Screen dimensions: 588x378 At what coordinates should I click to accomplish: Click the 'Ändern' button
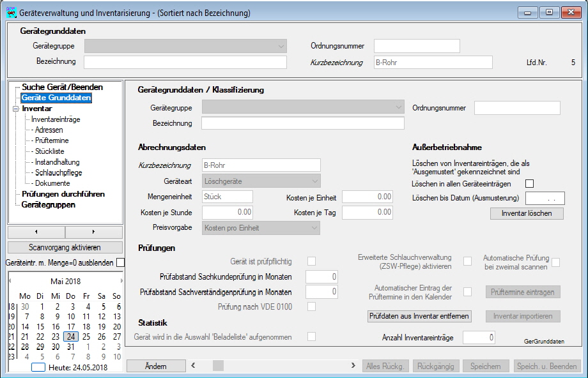(156, 366)
